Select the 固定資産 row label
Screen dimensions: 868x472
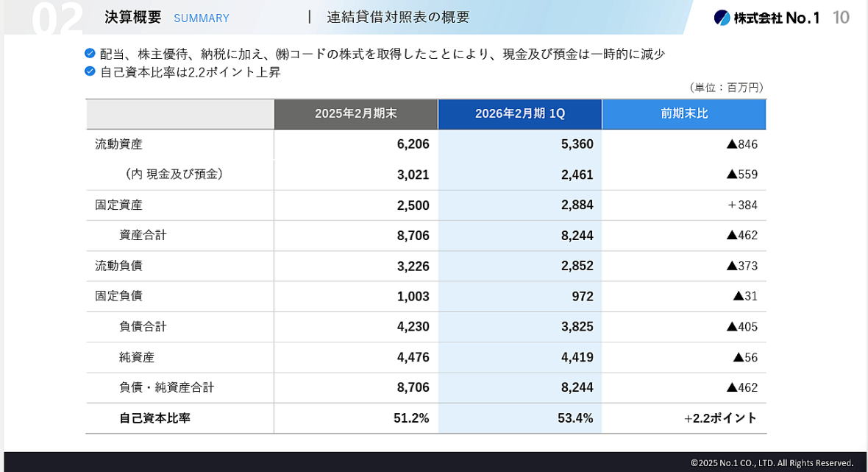coord(118,205)
